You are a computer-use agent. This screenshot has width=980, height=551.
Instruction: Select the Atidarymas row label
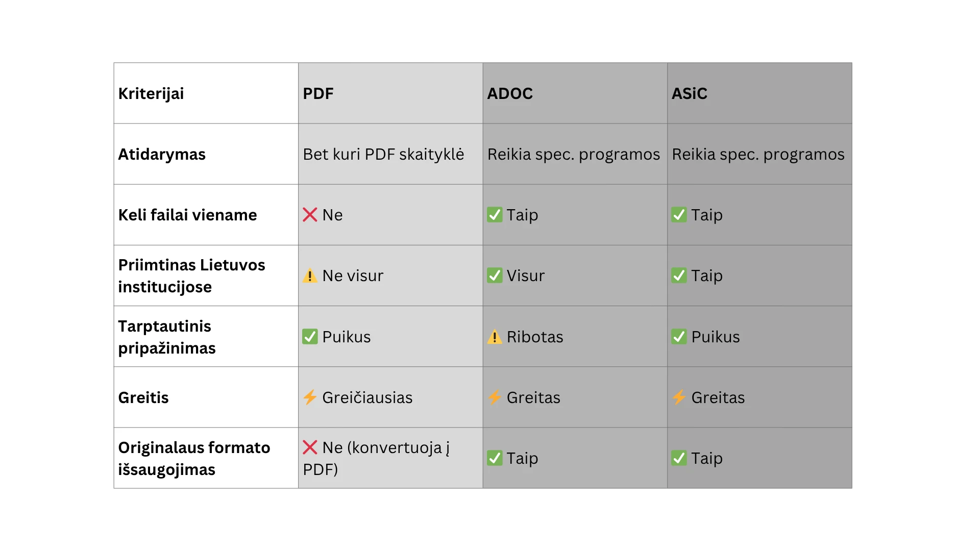162,154
